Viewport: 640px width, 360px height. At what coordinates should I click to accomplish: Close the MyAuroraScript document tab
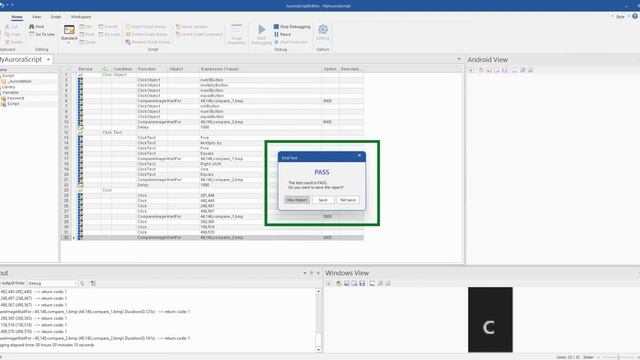tap(48, 60)
